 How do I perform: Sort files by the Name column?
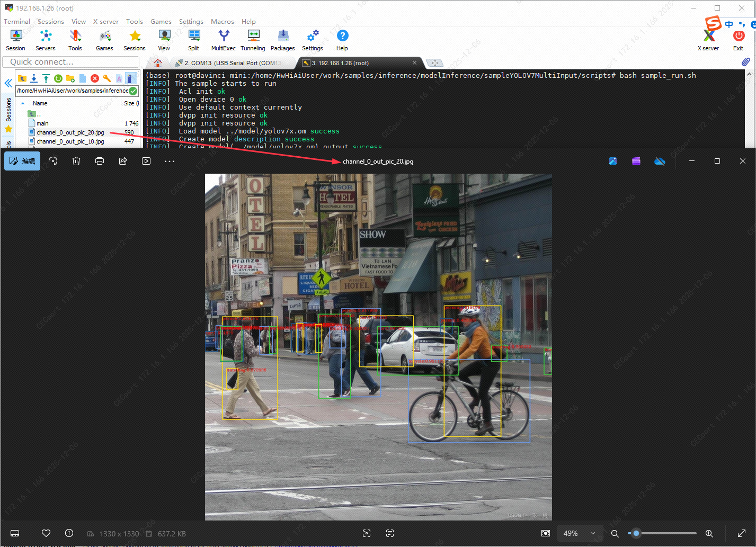click(40, 103)
